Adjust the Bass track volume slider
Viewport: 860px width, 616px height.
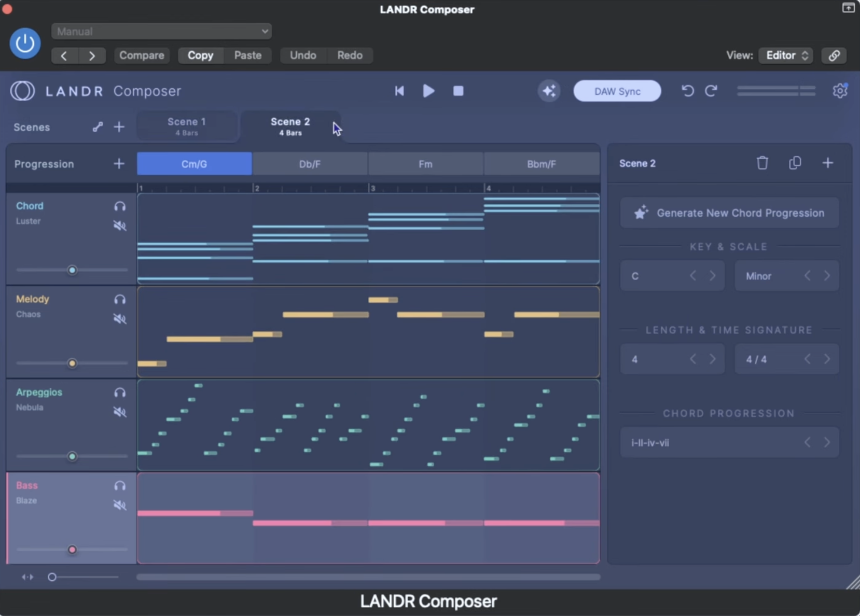tap(72, 550)
